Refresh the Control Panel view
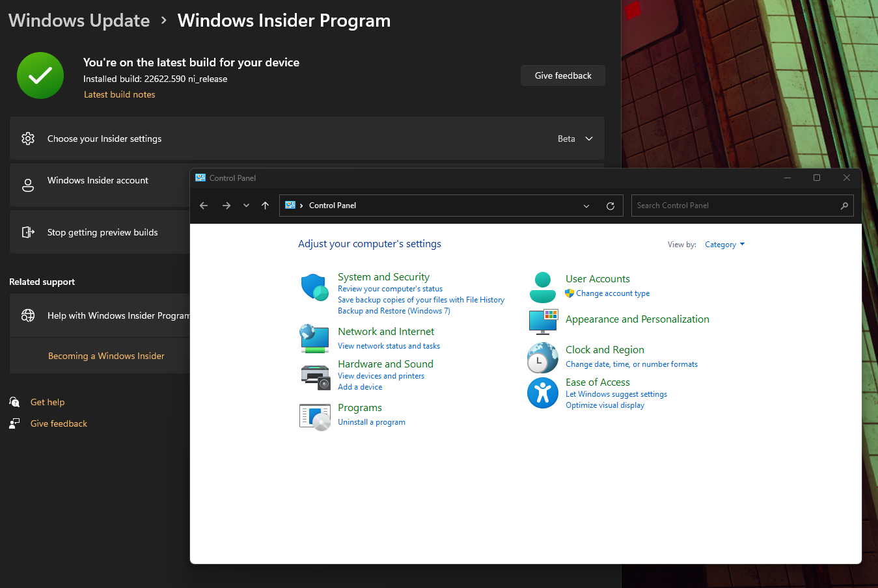Viewport: 878px width, 588px height. 610,206
